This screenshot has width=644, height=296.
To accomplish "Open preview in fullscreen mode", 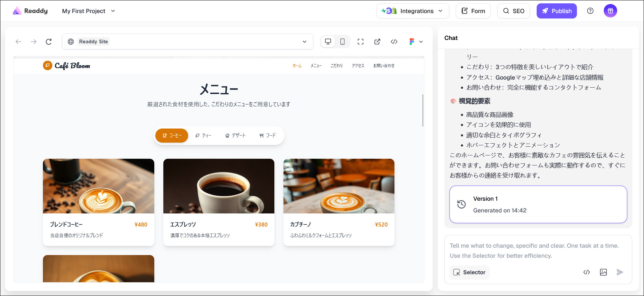I will click(x=361, y=42).
